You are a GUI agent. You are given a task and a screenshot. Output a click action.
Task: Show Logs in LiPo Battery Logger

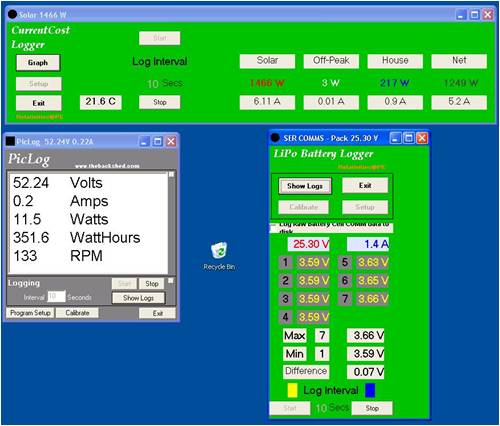point(305,186)
